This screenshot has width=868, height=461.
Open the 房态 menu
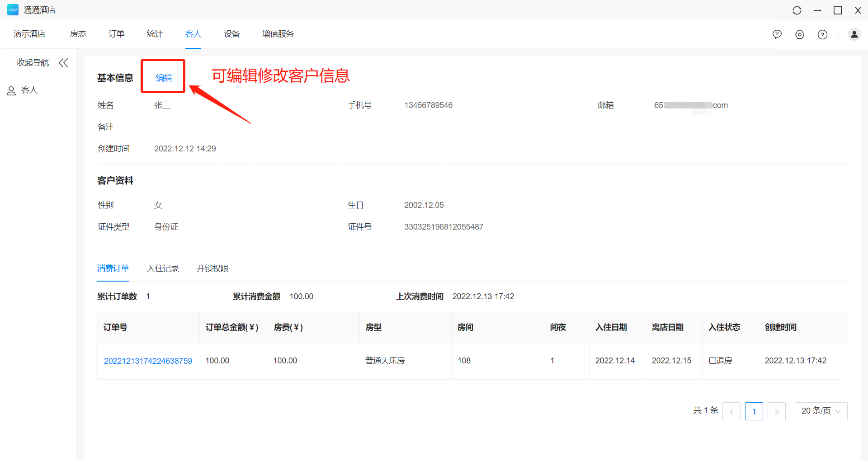(x=78, y=34)
